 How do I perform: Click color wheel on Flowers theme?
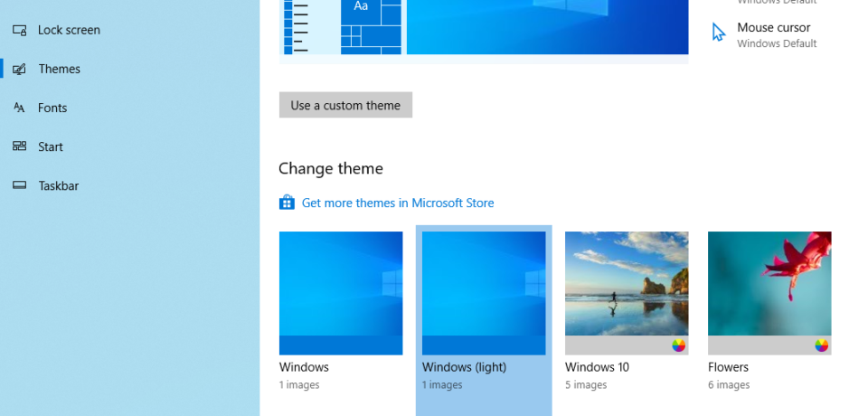pyautogui.click(x=822, y=346)
